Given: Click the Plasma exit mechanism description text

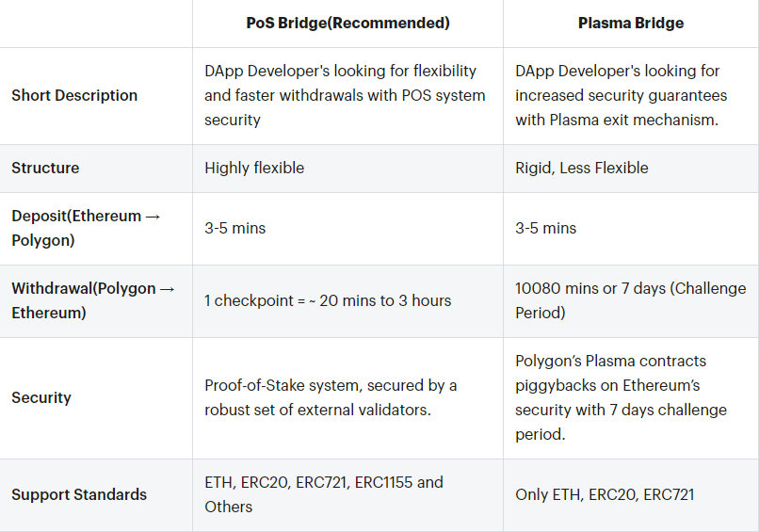Looking at the screenshot, I should pos(621,95).
